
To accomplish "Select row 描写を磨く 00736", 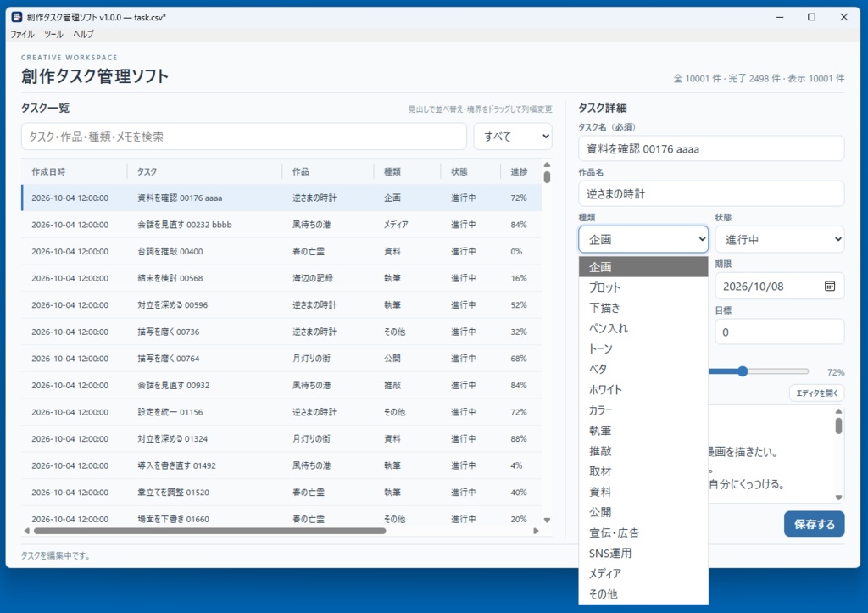I will pyautogui.click(x=281, y=332).
